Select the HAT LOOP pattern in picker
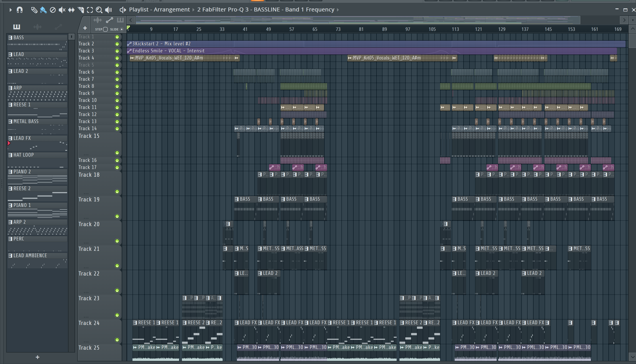This screenshot has height=364, width=636. tap(38, 159)
